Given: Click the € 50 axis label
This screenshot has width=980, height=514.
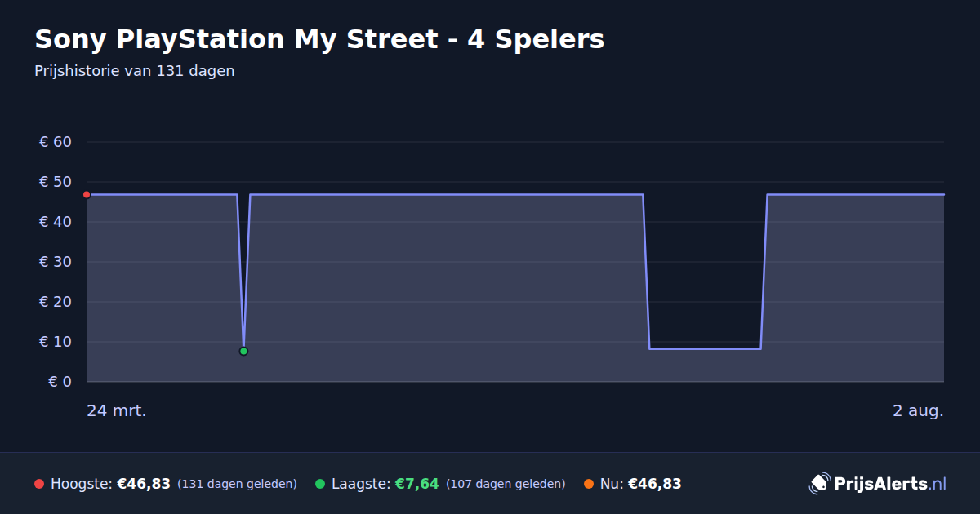Looking at the screenshot, I should click(56, 182).
